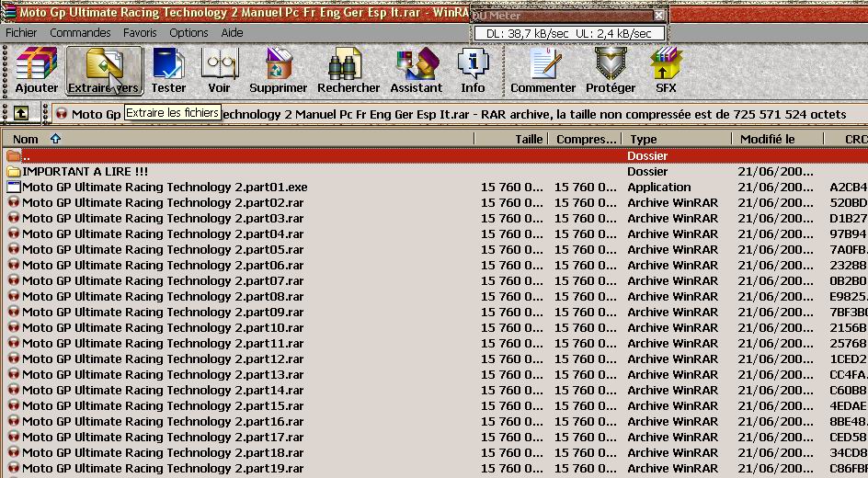Select the part14.rar file name
Viewport: 868px width, 478px height.
pos(163,390)
